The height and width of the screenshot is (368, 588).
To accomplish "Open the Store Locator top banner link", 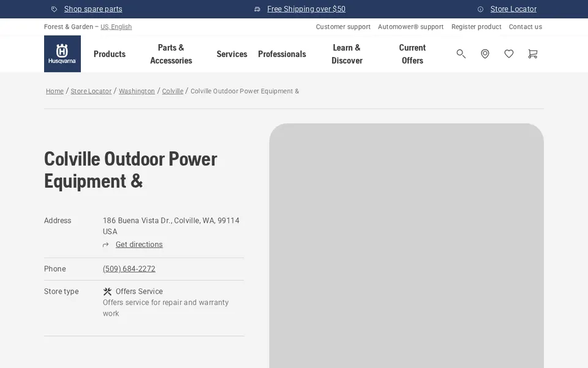I will click(513, 9).
